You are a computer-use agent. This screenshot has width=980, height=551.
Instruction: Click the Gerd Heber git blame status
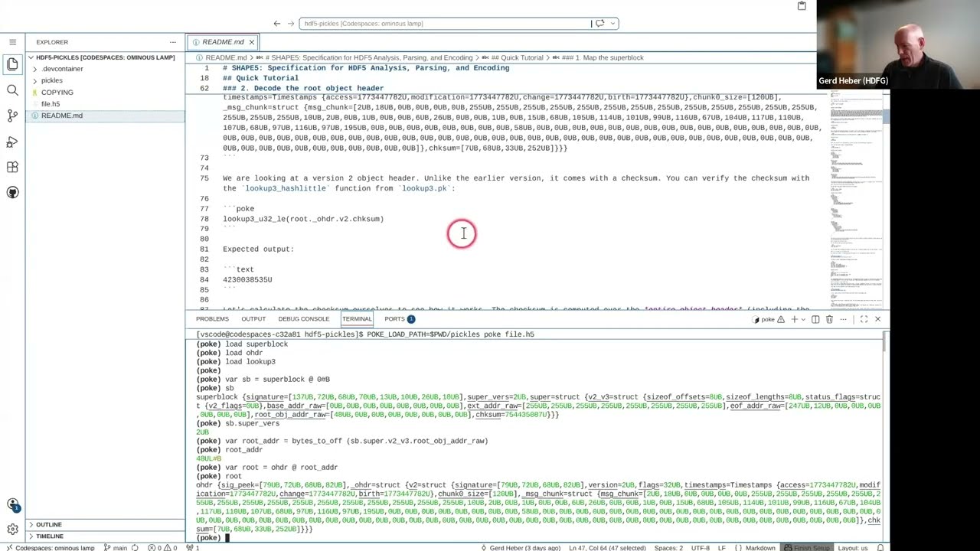[x=521, y=548]
